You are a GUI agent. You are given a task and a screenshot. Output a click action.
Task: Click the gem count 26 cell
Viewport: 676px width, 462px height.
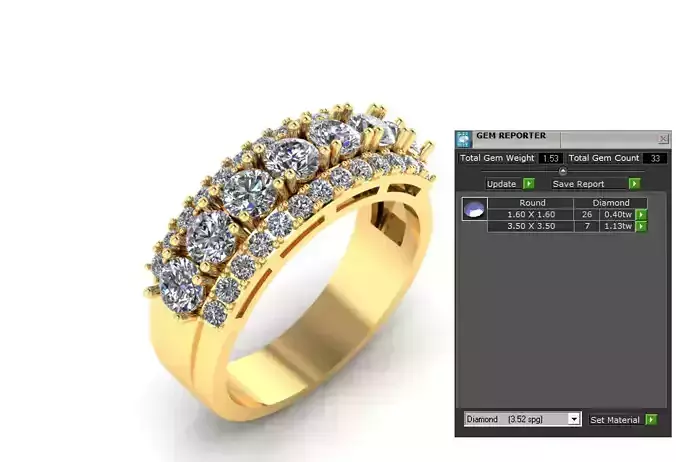[586, 214]
